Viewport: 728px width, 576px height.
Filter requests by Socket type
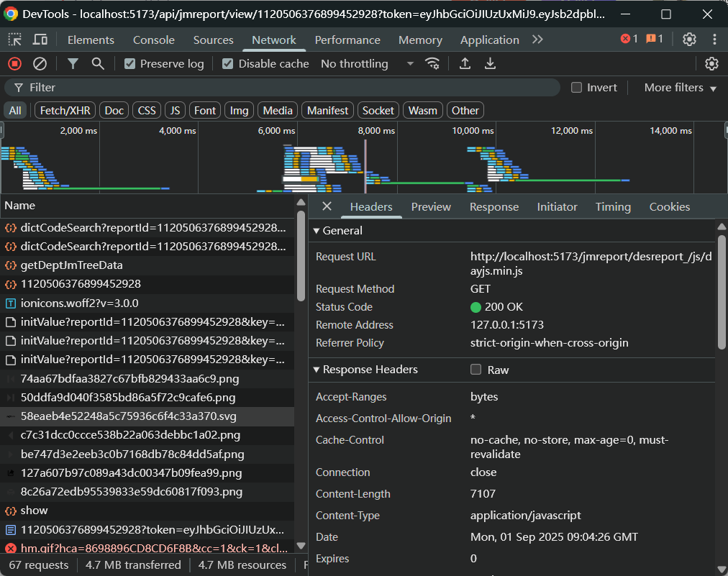pyautogui.click(x=378, y=111)
